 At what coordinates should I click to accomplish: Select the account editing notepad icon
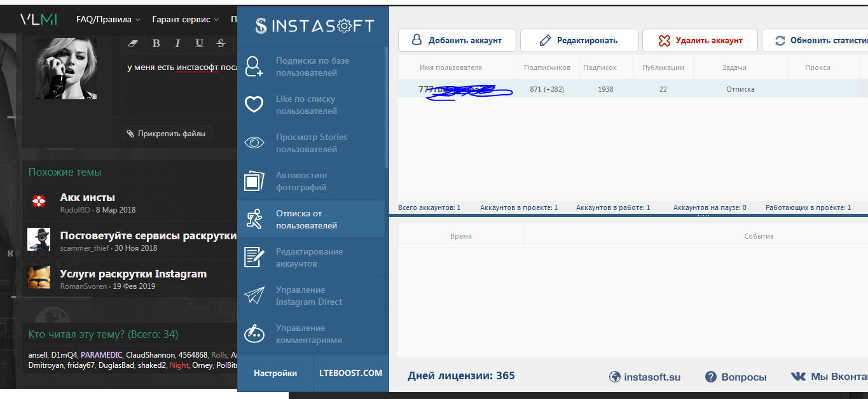point(254,258)
